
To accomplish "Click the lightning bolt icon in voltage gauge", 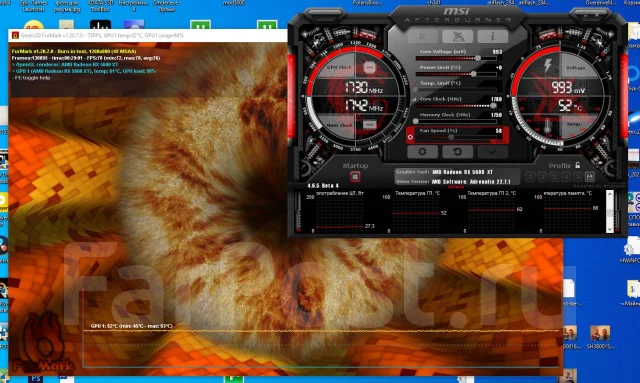I will 547,66.
